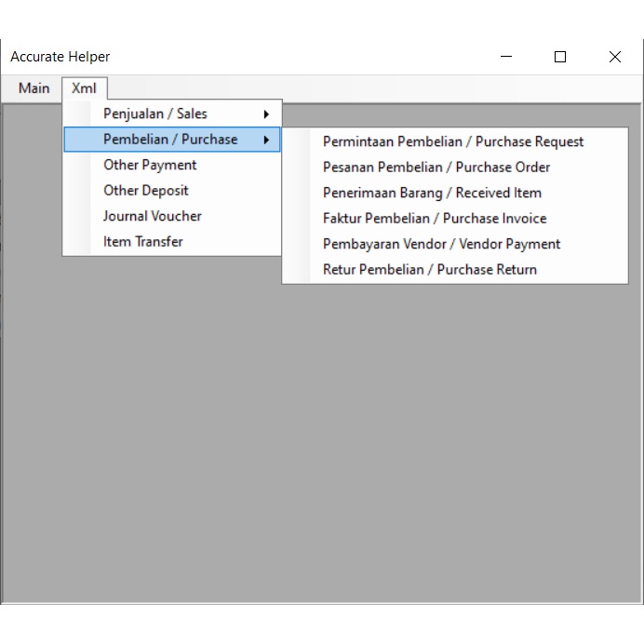Open Penerimaan Barang / Received Item
This screenshot has width=644, height=644.
[455, 193]
